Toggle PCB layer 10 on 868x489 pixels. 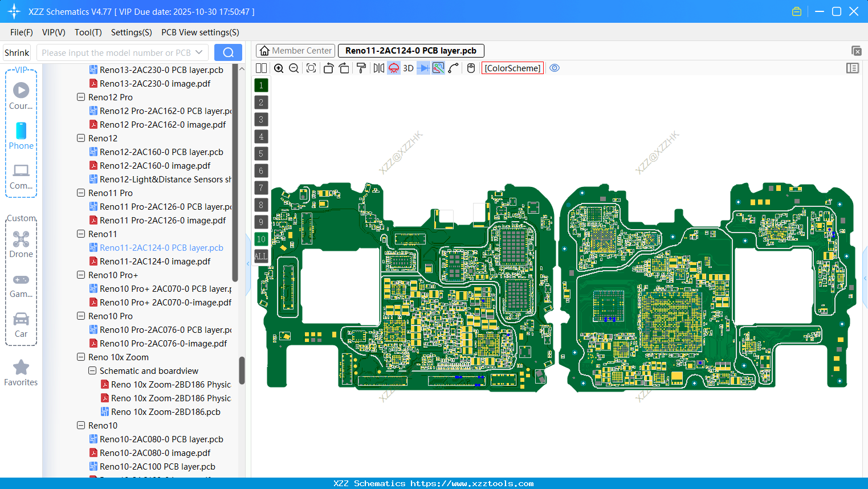[x=261, y=239]
